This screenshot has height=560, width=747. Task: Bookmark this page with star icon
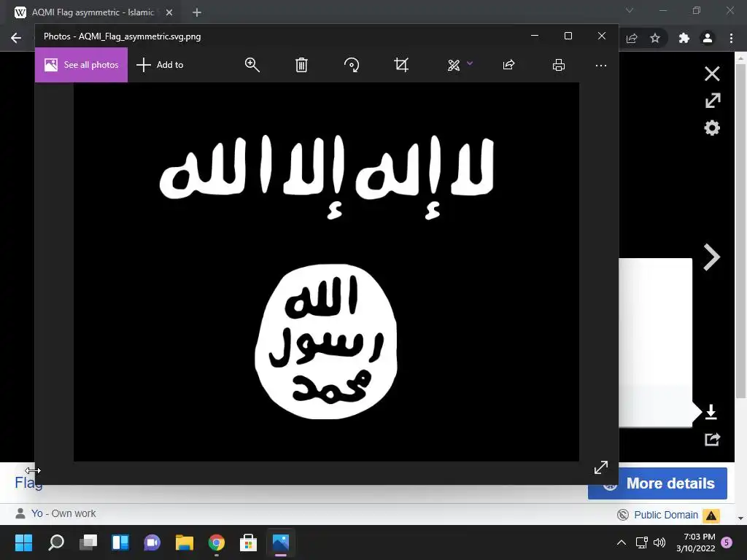point(655,38)
